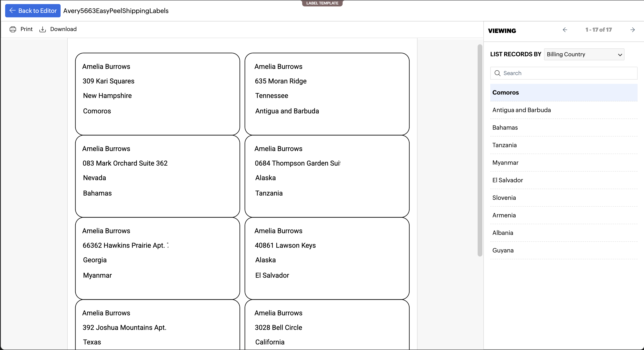Choose Bahamas from the records list
Image resolution: width=644 pixels, height=350 pixels.
pos(505,128)
